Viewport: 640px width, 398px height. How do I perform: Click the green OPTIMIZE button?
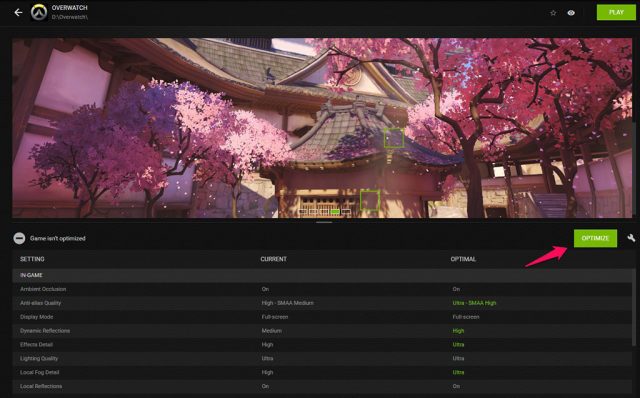point(595,238)
